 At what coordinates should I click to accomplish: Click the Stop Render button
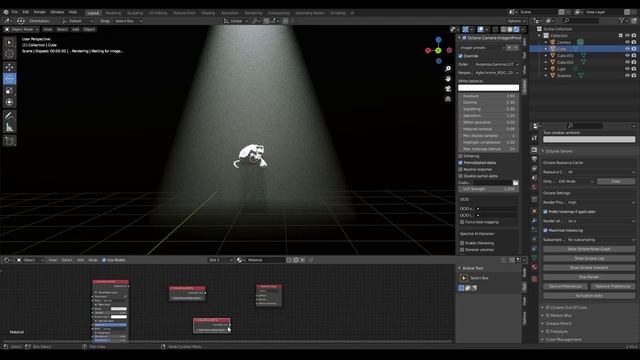(x=589, y=277)
